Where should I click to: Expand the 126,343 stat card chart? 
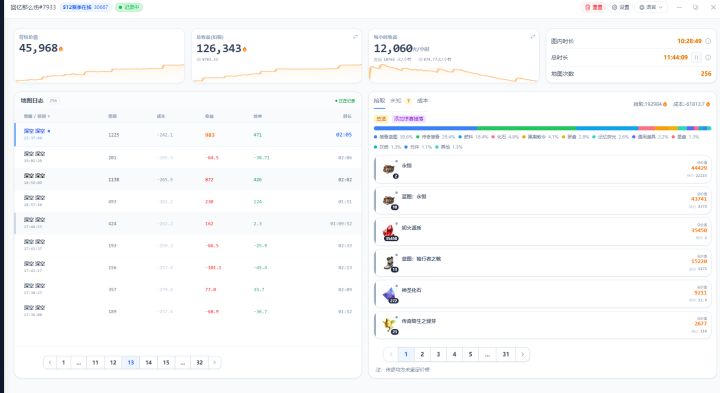(x=355, y=37)
